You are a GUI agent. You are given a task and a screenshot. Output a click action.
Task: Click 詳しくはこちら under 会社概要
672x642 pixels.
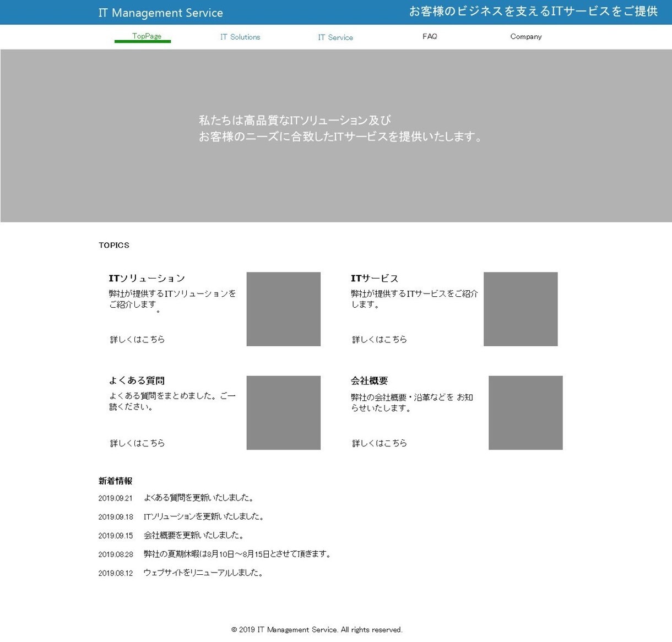pos(380,443)
